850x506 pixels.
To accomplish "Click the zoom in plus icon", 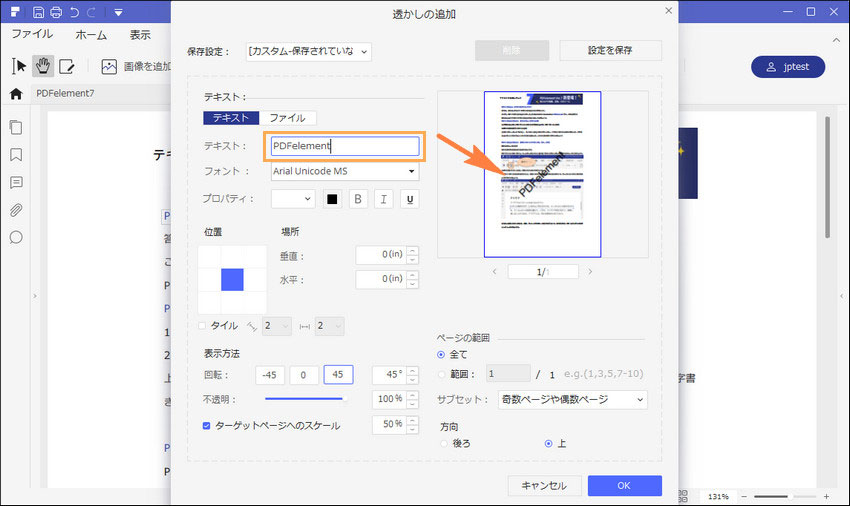I will click(826, 496).
